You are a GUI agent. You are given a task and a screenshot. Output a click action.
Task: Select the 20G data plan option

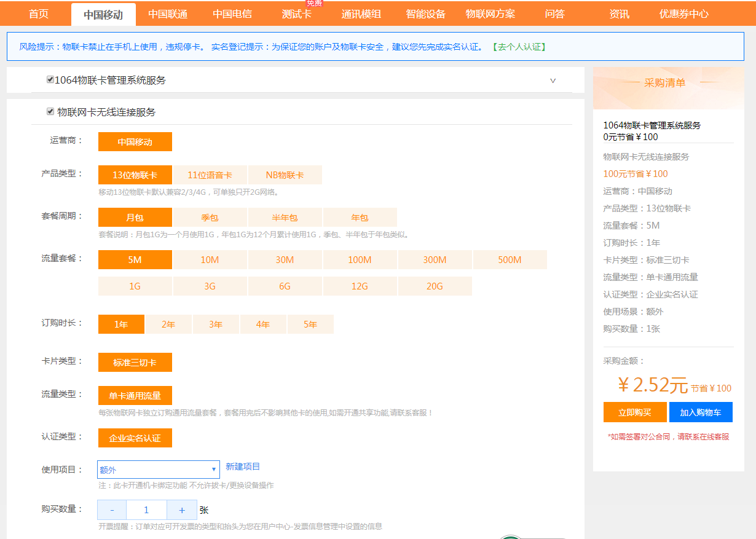pyautogui.click(x=435, y=286)
